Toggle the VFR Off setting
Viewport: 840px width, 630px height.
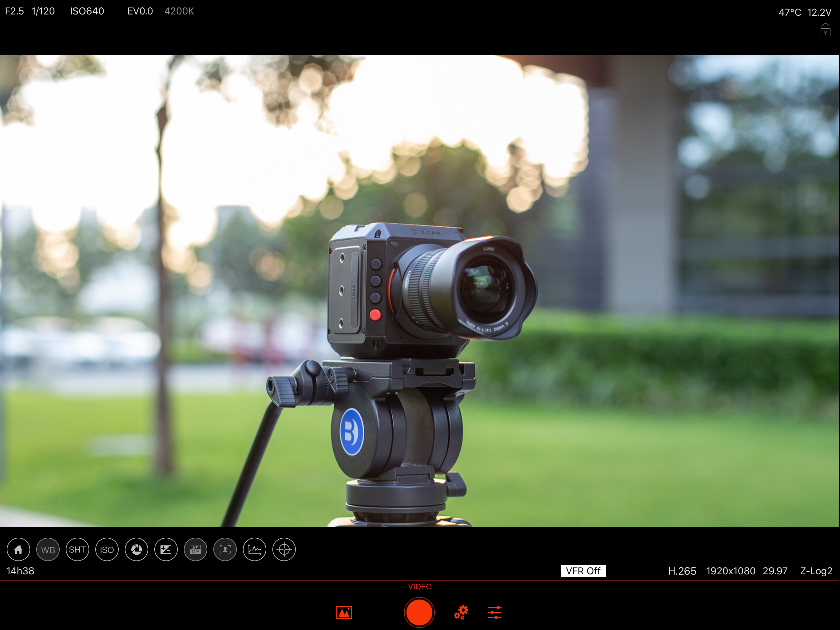tap(583, 571)
